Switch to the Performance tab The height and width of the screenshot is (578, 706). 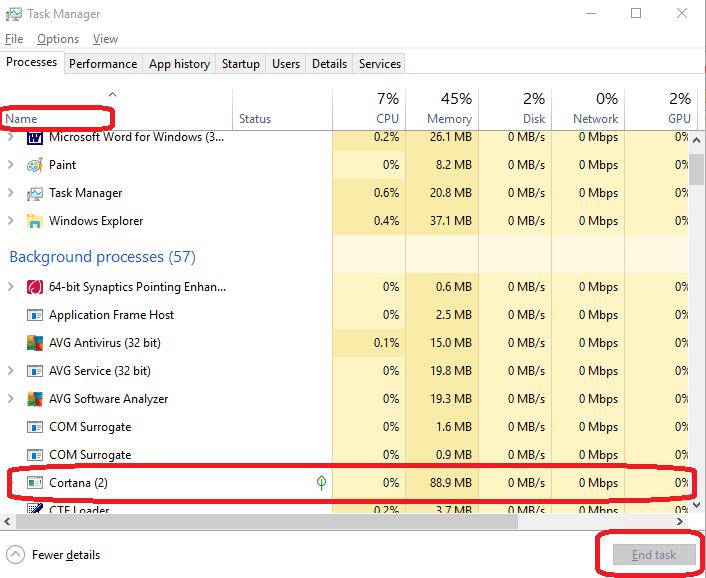point(103,64)
